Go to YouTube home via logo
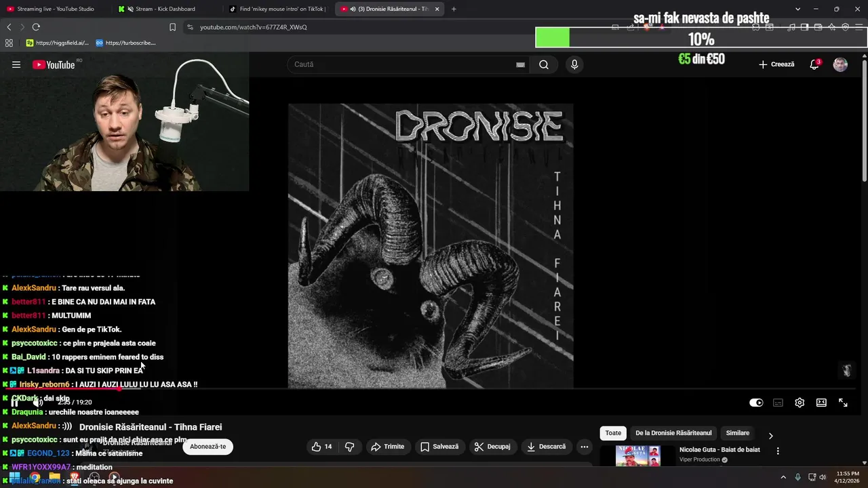Image resolution: width=868 pixels, height=488 pixels. pyautogui.click(x=54, y=64)
